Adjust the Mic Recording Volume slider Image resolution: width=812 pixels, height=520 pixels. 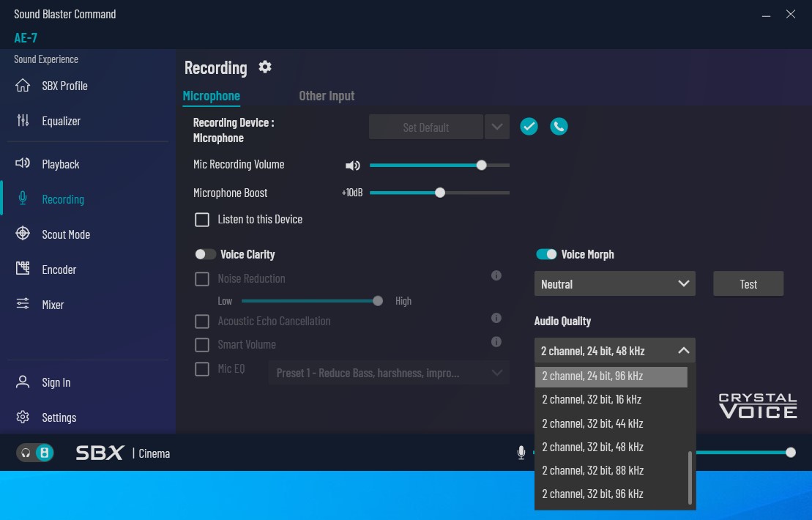tap(439, 166)
